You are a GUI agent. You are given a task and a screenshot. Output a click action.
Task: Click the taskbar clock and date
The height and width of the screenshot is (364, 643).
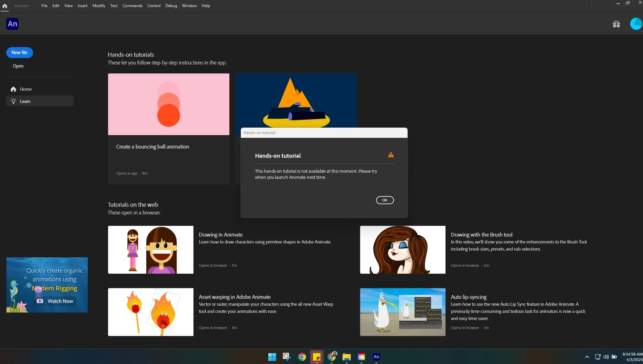pos(632,357)
